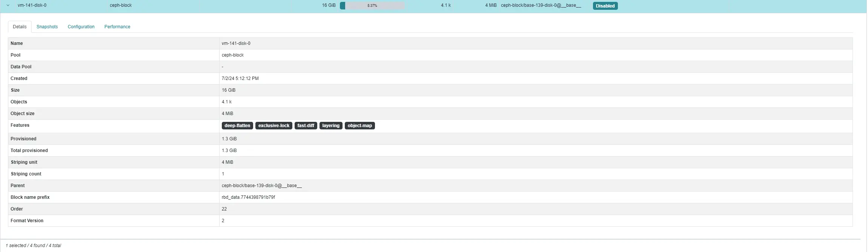Screen dimensions: 868x252
Task: Select the Details tab
Action: coord(20,27)
